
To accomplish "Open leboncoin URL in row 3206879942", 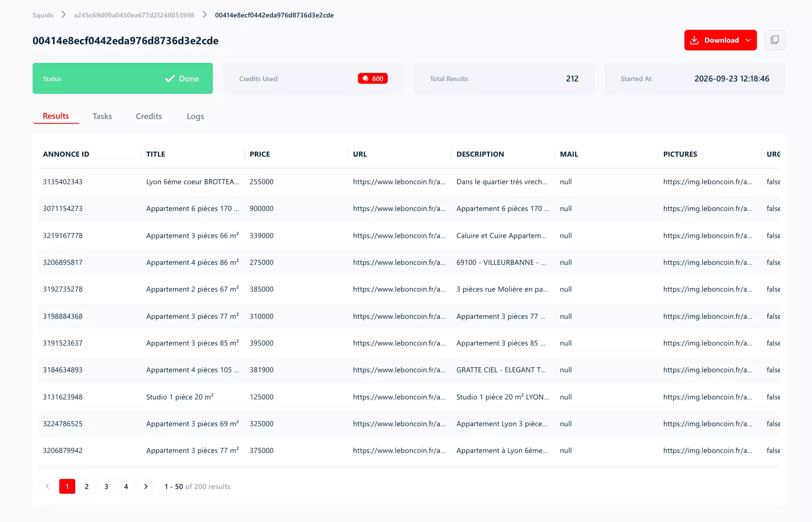I will (399, 450).
